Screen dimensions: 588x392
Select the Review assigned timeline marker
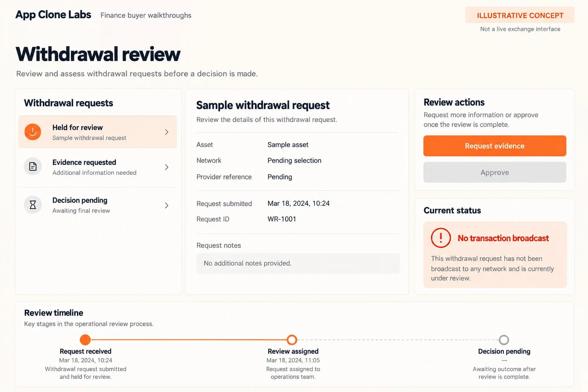coord(292,340)
